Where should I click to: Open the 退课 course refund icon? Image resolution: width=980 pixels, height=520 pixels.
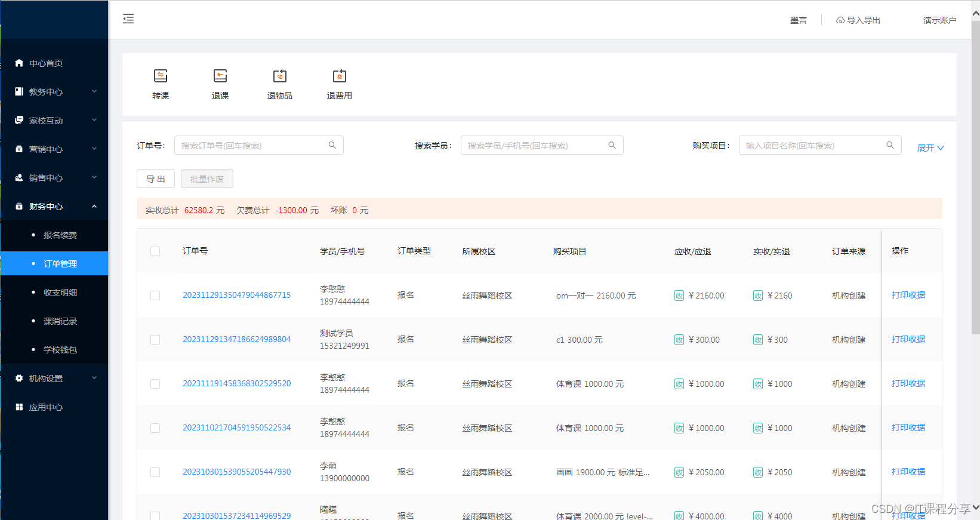(x=220, y=76)
